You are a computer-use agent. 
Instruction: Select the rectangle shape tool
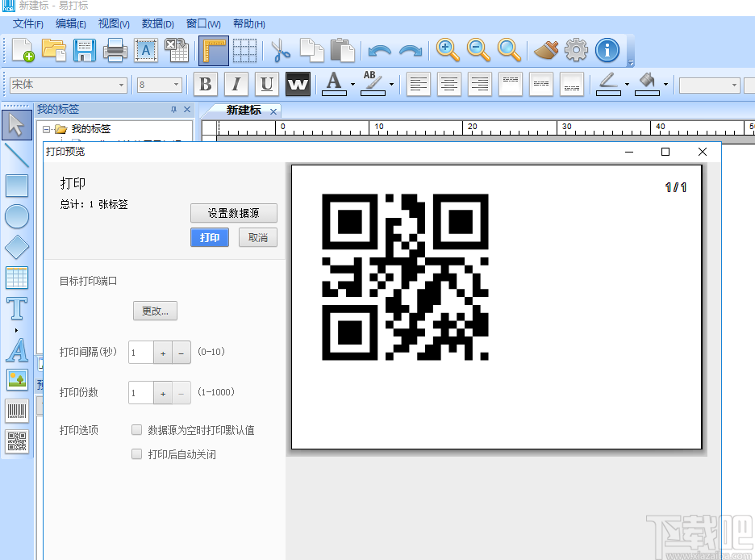click(x=16, y=186)
